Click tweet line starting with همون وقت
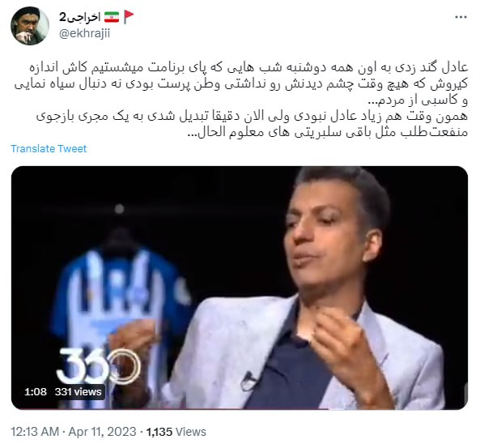The image size is (480, 448). [x=252, y=116]
